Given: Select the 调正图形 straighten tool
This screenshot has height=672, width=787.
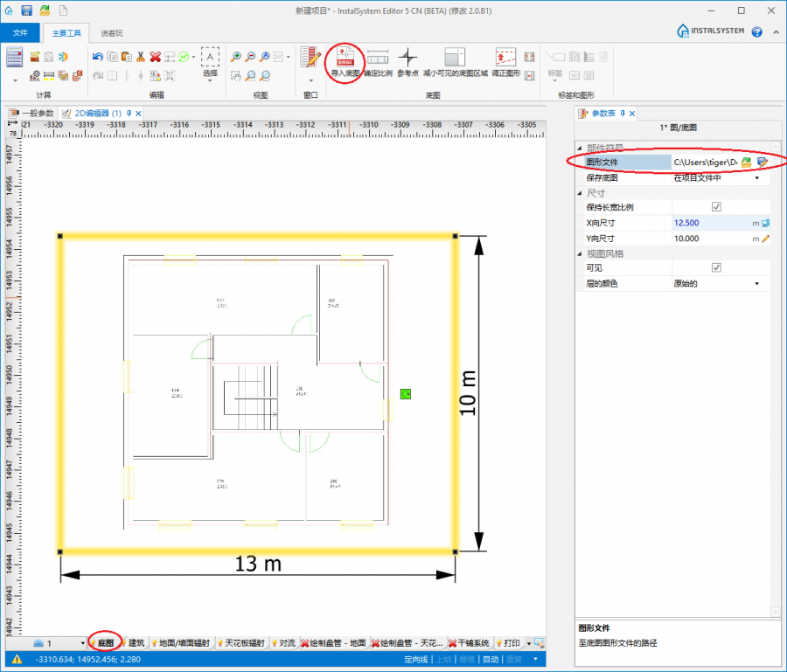Looking at the screenshot, I should (505, 59).
